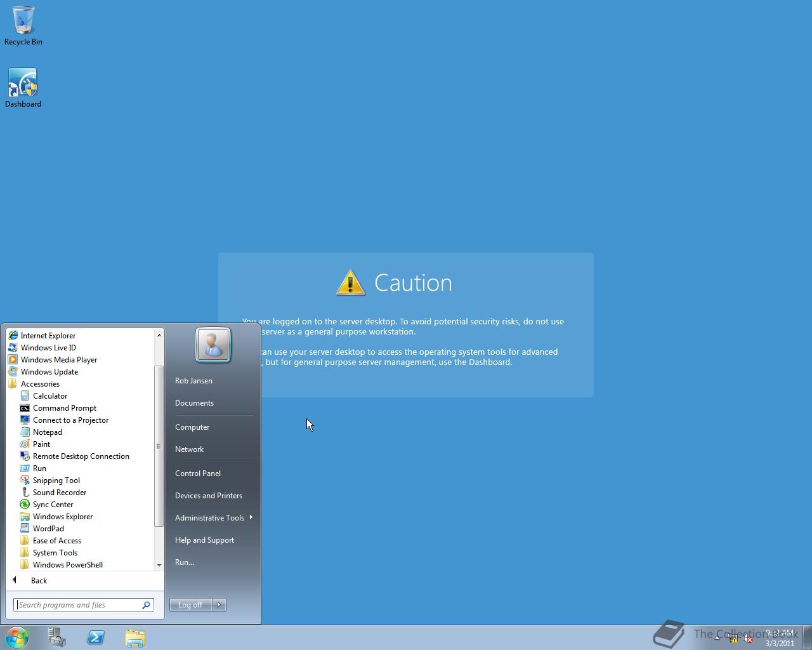Click the Show desktop button

pos(807,637)
